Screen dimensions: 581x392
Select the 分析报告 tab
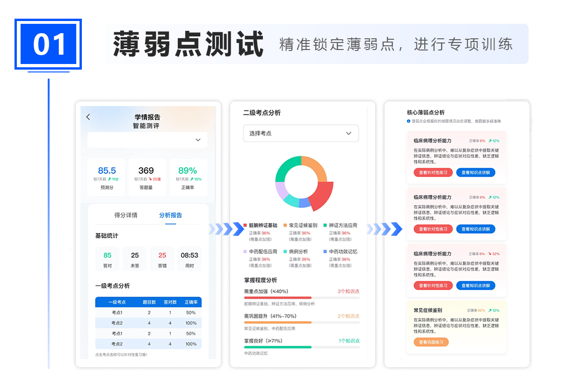pos(170,215)
